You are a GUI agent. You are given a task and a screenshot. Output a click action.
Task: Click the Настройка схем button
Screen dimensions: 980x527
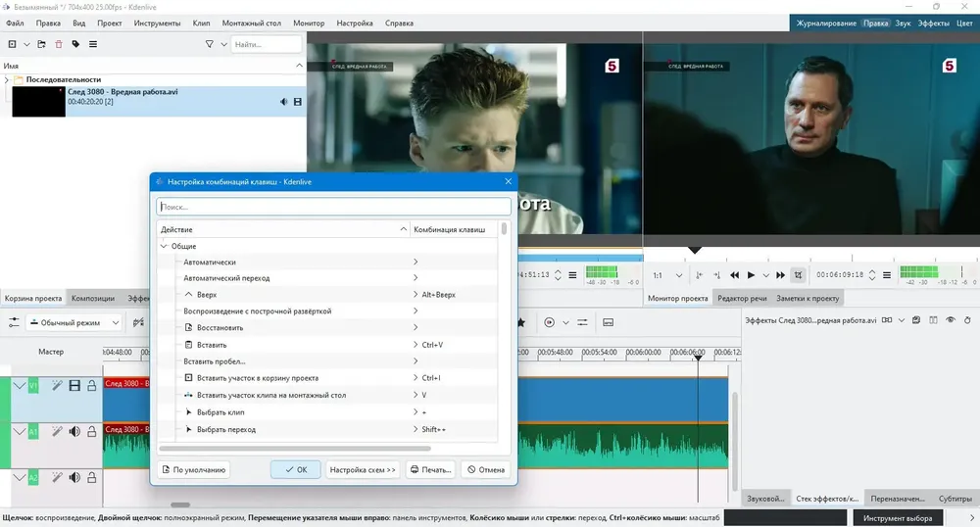363,469
